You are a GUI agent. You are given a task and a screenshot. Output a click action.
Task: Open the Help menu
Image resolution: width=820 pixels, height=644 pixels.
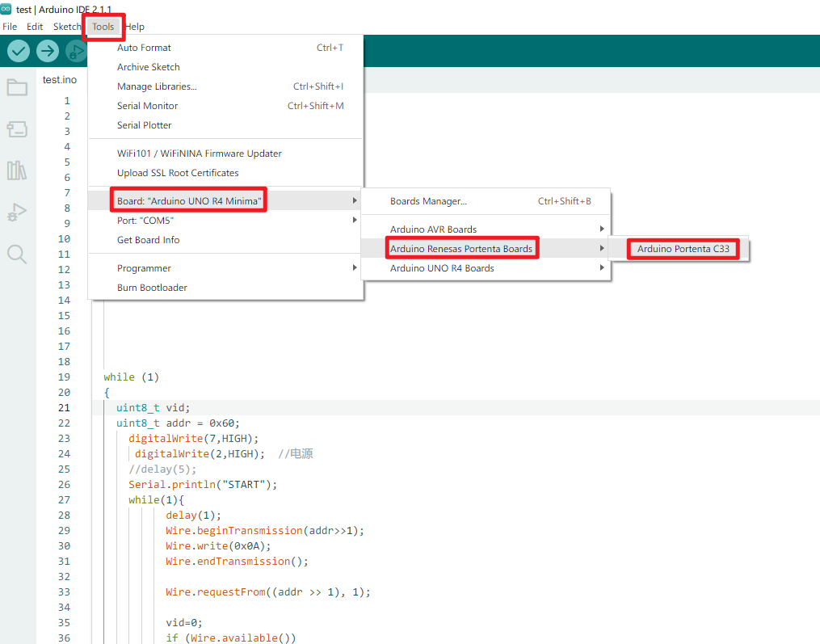pyautogui.click(x=134, y=27)
